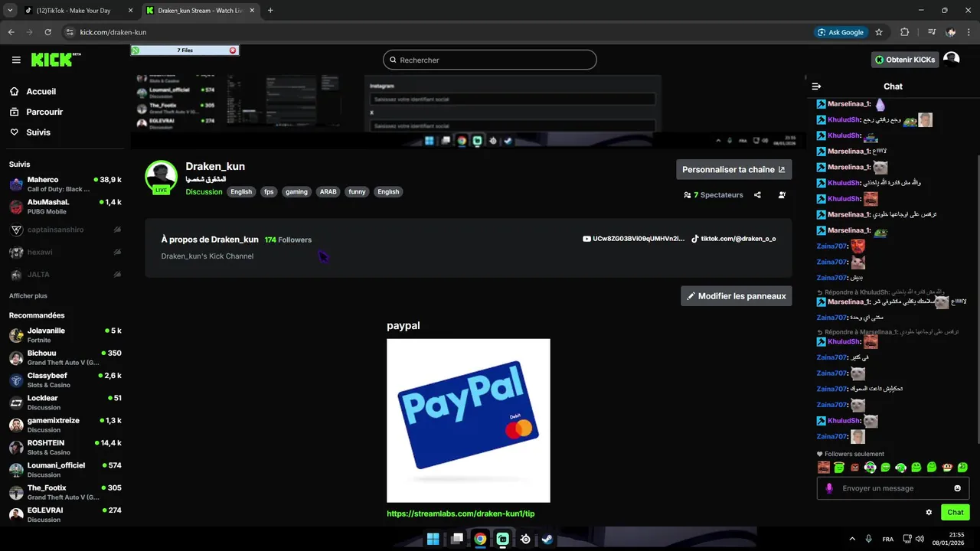Open Suivis in the sidebar
The image size is (980, 551).
(30, 132)
